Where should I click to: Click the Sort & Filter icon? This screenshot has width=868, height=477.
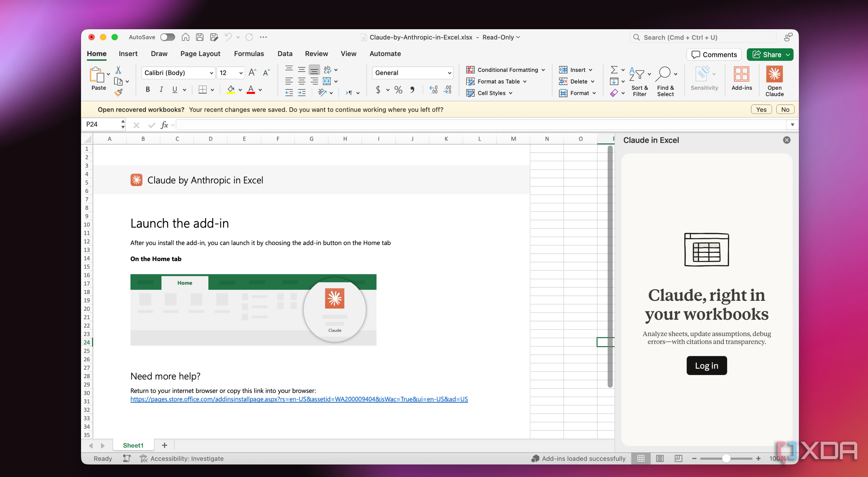tap(637, 74)
